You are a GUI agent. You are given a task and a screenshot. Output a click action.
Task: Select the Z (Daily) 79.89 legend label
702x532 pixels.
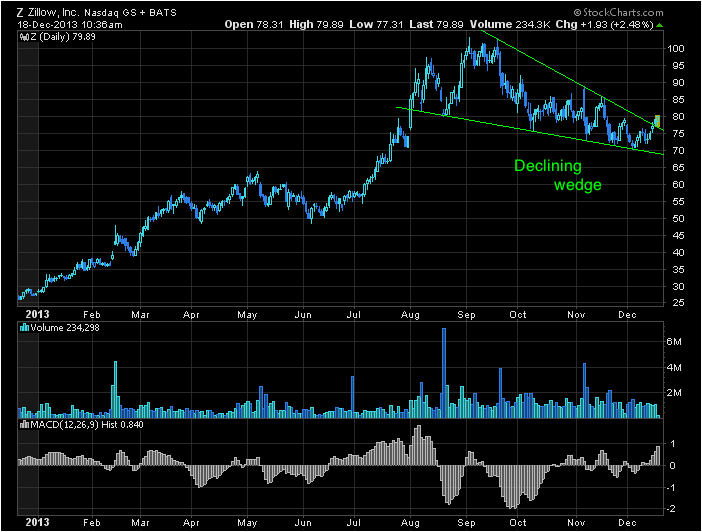pyautogui.click(x=63, y=37)
